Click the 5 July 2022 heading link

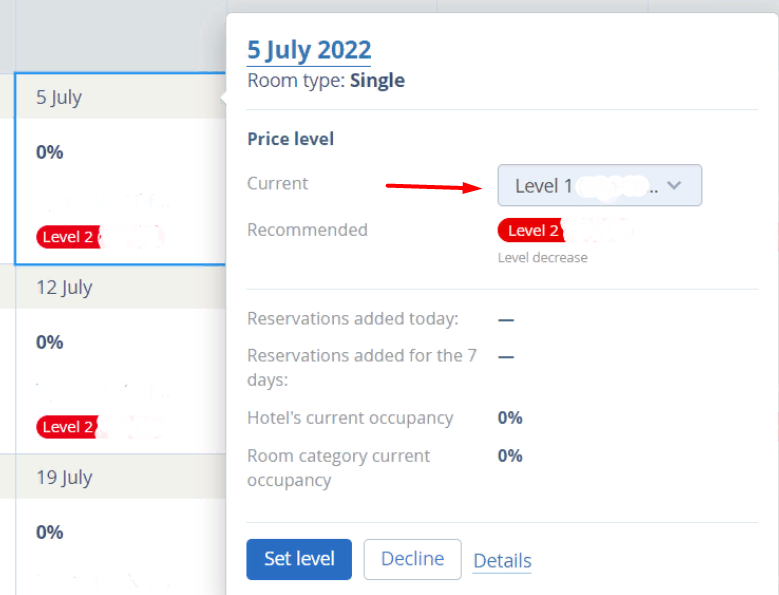(309, 50)
